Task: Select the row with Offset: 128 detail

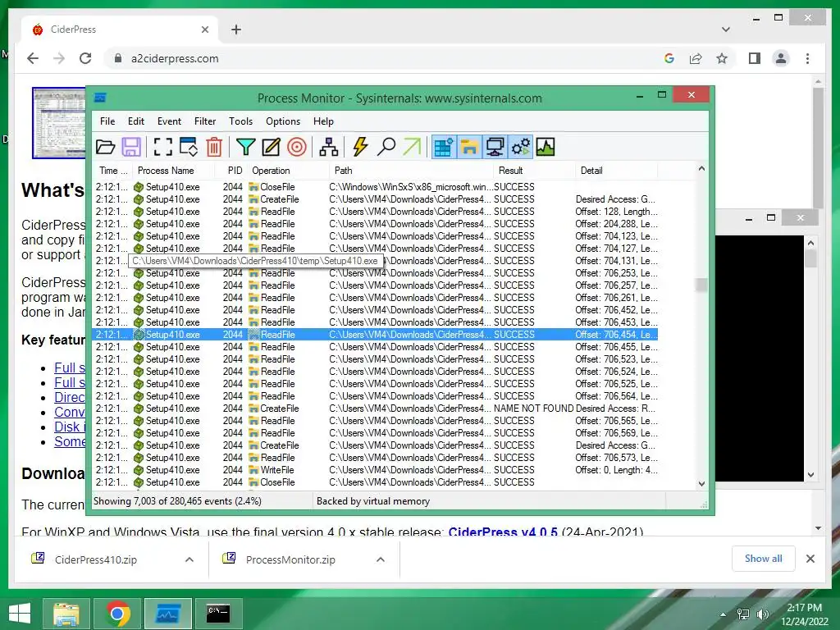Action: coord(376,212)
